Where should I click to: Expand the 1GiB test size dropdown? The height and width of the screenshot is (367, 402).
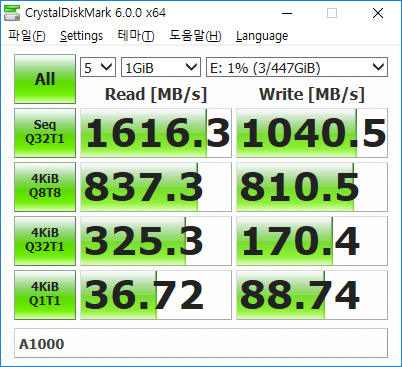161,67
